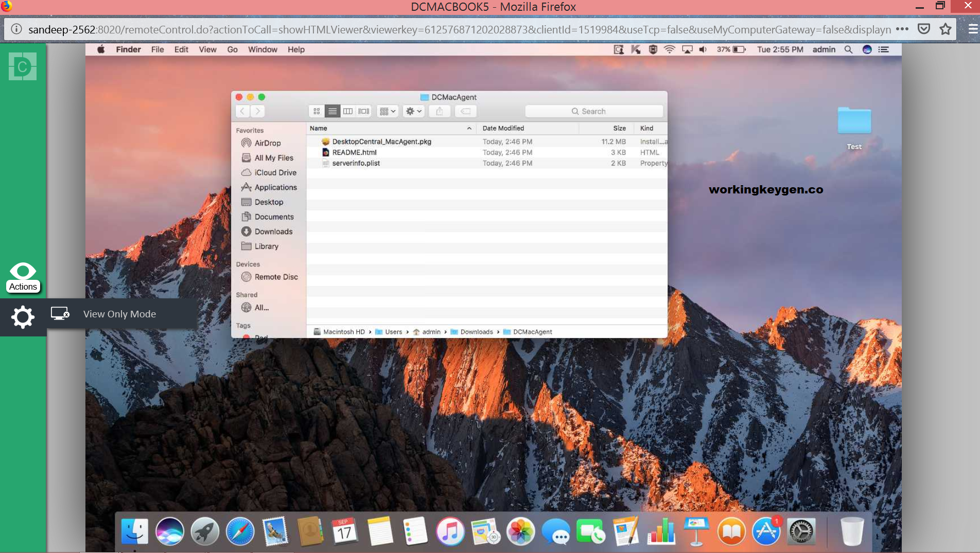Click inside the Finder search field

[x=593, y=111]
